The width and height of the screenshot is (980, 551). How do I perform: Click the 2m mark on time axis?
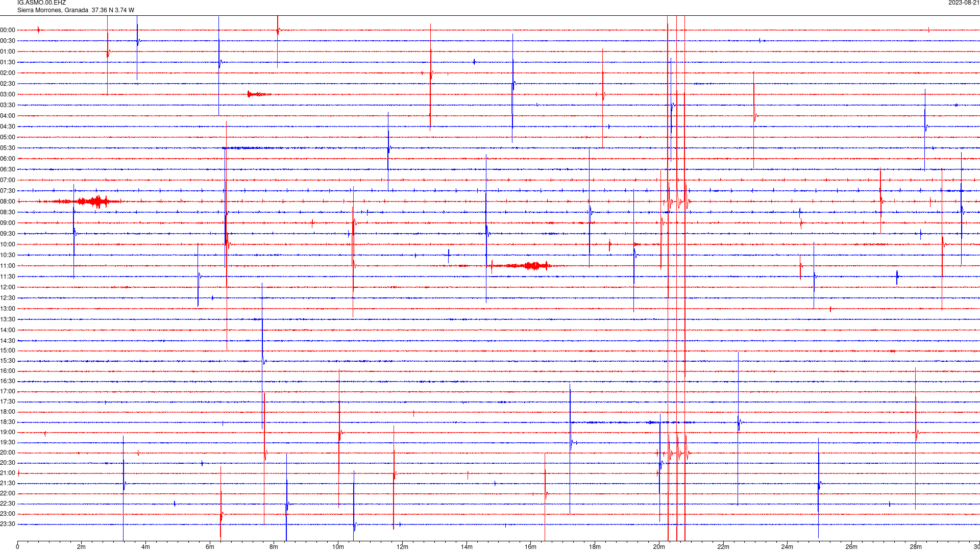pos(81,547)
